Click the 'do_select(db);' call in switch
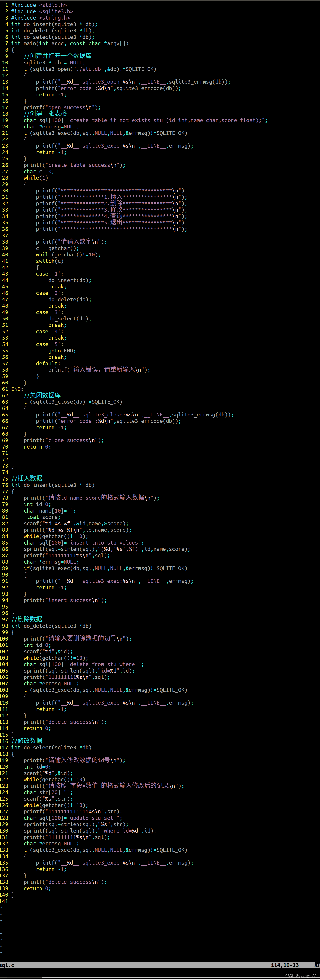This screenshot has height=980, width=320. [70, 319]
